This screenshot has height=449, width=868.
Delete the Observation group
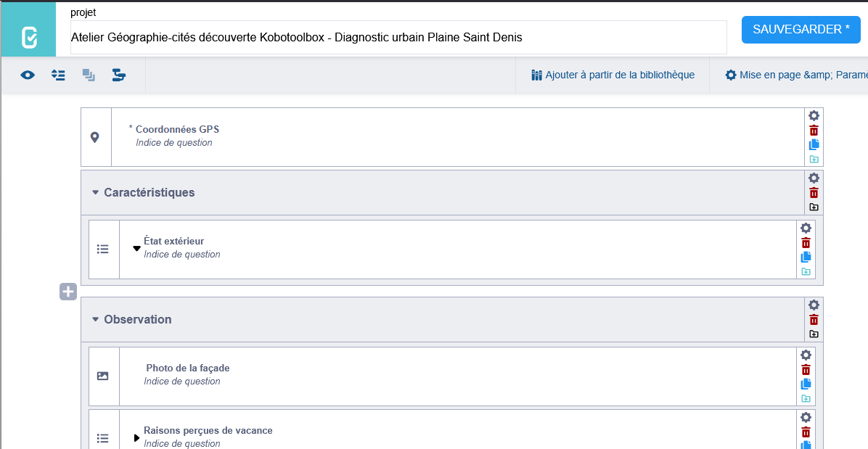click(814, 320)
